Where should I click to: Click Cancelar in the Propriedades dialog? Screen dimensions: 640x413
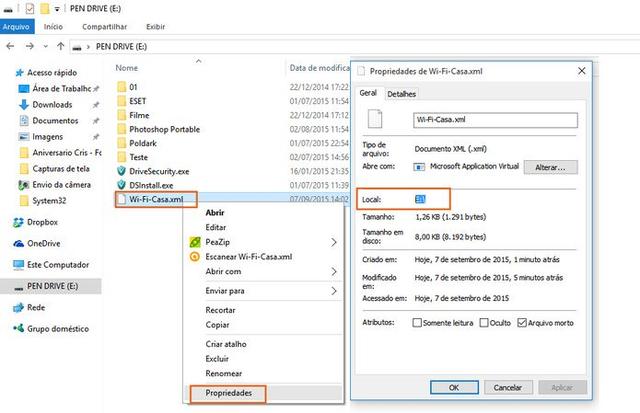(x=508, y=387)
